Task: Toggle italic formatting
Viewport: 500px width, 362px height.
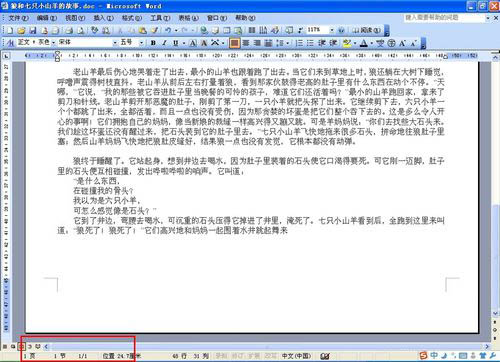Action: tap(164, 43)
